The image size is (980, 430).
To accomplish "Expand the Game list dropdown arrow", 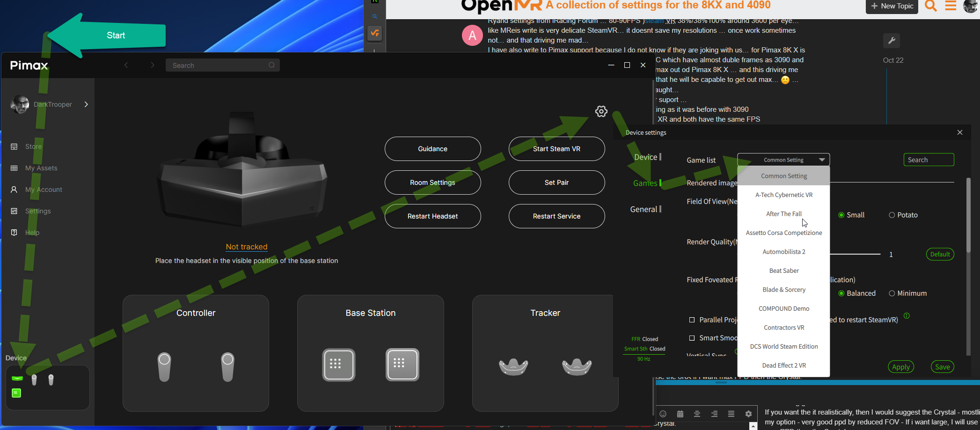I will coord(822,160).
